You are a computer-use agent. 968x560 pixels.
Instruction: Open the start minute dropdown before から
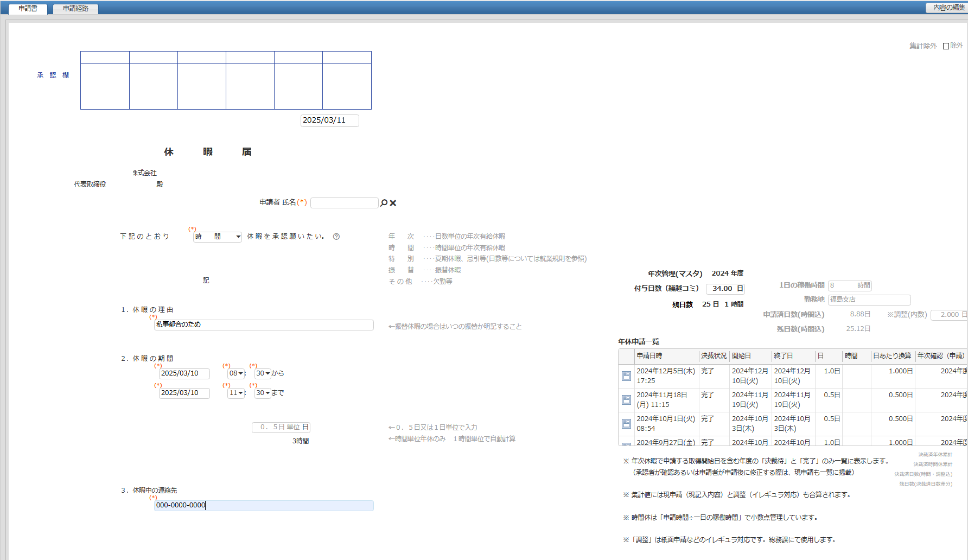click(x=263, y=373)
